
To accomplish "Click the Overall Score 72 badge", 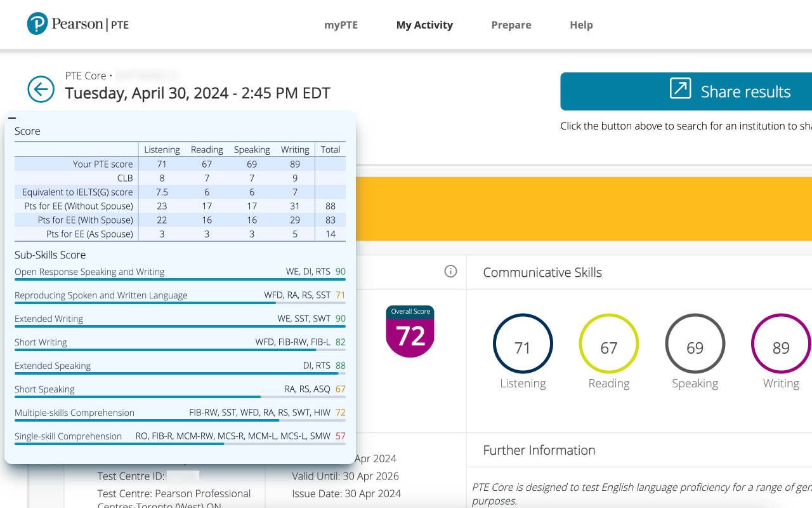I will 410,331.
